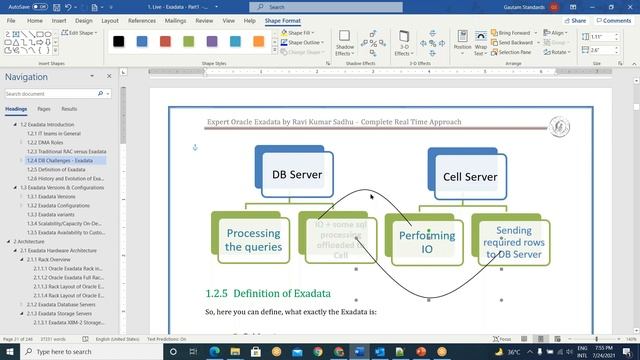Open PowerPoint from the taskbar
640x360 pixels.
coord(421,351)
